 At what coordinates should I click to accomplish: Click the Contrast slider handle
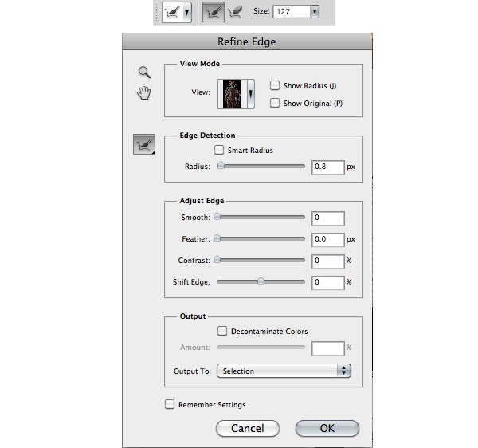217,260
